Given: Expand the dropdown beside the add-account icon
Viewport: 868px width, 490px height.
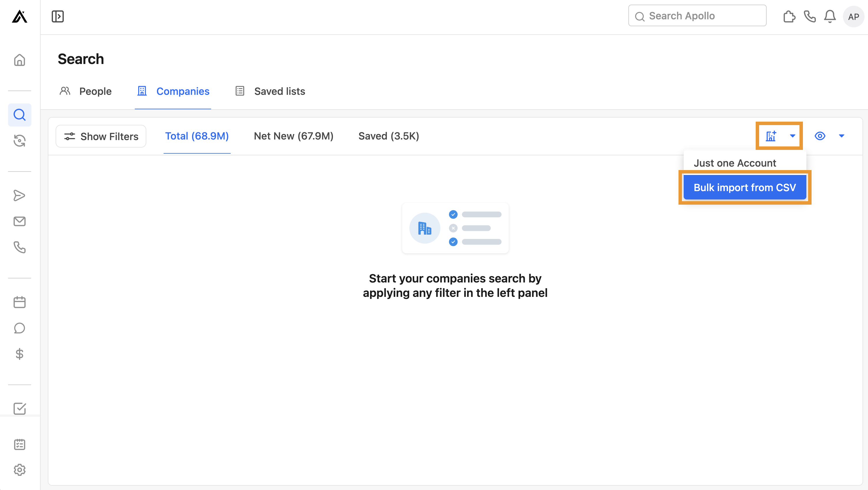Looking at the screenshot, I should 792,136.
